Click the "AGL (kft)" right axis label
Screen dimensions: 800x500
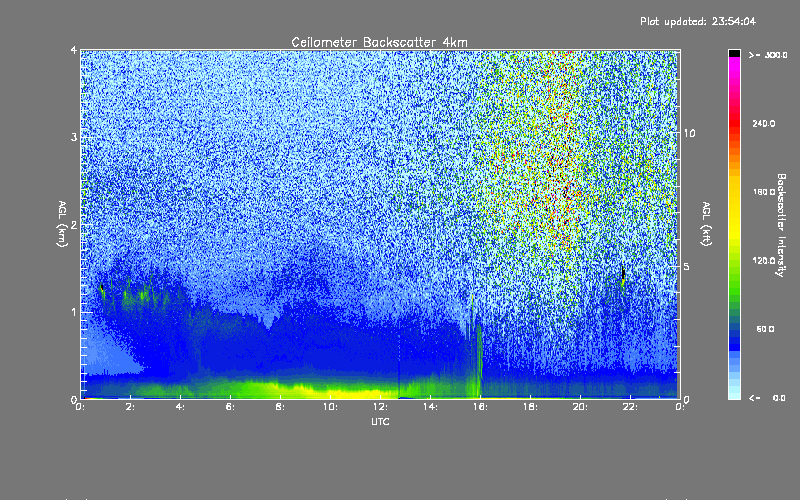point(707,224)
